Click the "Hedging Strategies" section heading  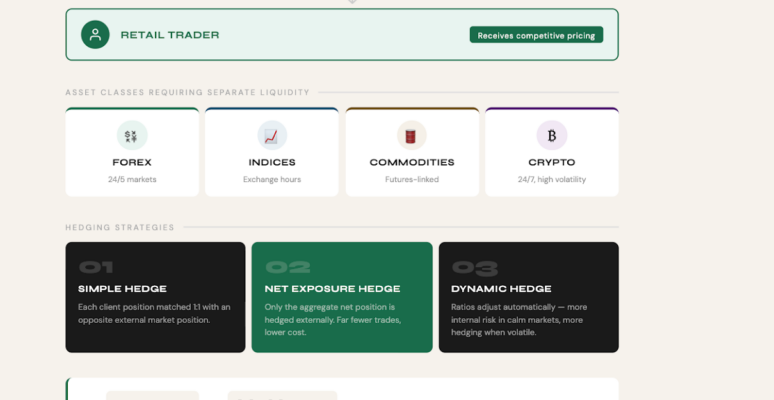[120, 227]
